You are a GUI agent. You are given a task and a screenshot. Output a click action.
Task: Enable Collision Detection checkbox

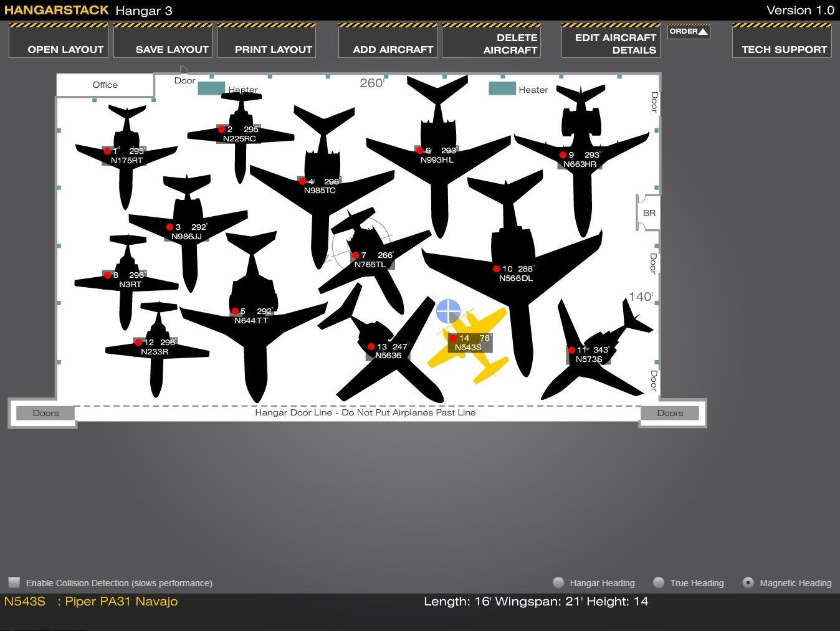click(14, 582)
